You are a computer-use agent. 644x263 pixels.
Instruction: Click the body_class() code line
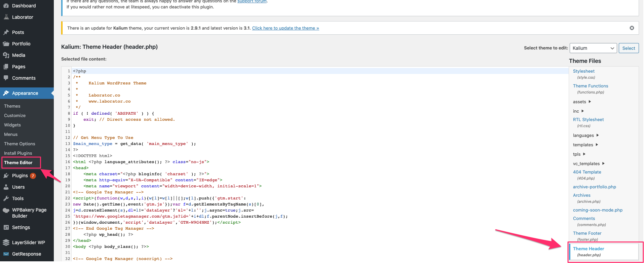111,247
